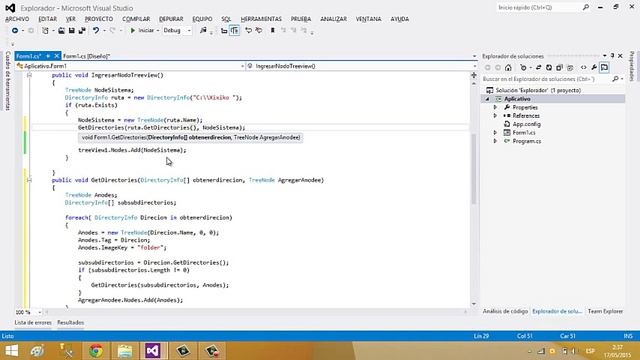The width and height of the screenshot is (640, 360).
Task: Click the Properties wrench icon in Solution Explorer
Action: pos(594,68)
